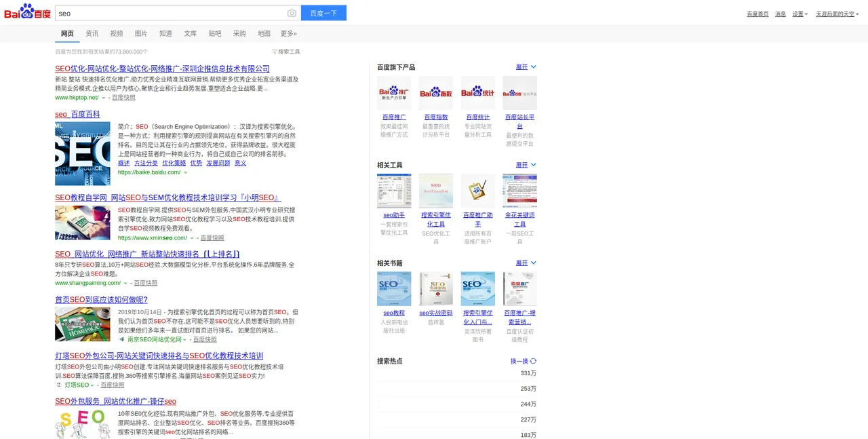Click the 百度推广 product icon
868x439 pixels.
[394, 93]
